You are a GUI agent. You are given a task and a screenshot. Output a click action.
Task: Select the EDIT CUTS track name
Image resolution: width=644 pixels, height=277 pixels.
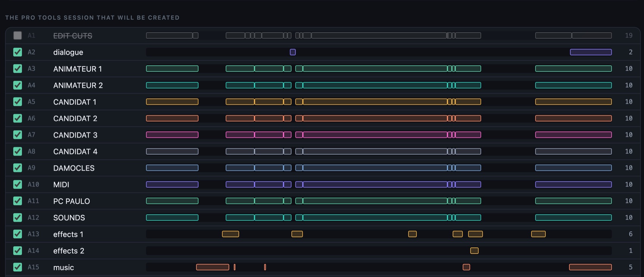[73, 36]
